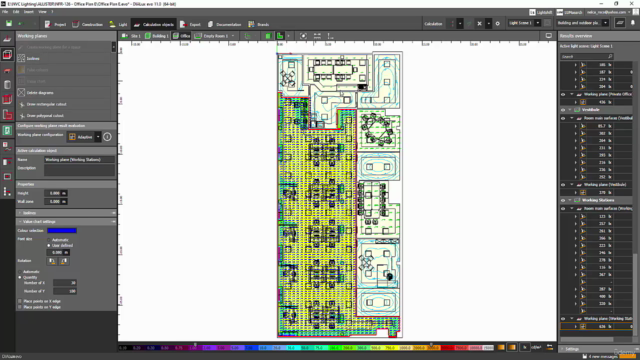Select User defined font size option

[x=49, y=245]
